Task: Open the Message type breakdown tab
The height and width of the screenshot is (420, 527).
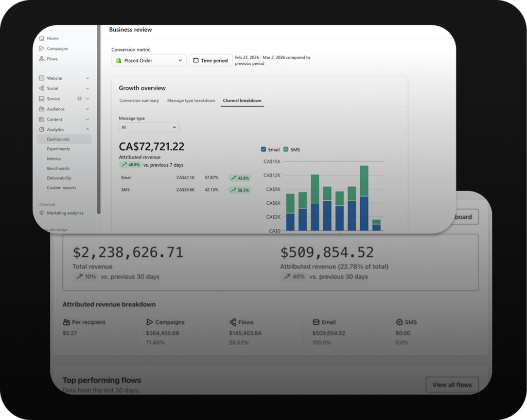Action: (191, 101)
